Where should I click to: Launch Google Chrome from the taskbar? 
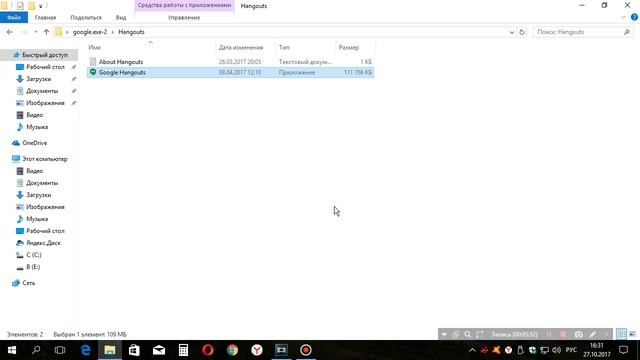tap(232, 350)
